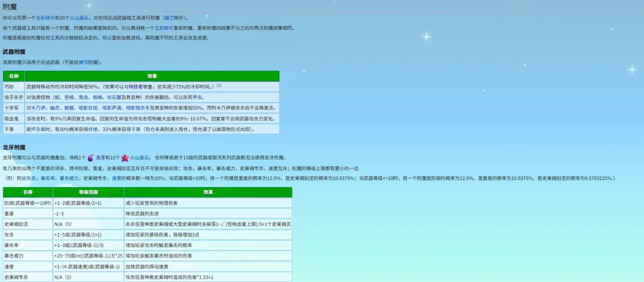Select the 吸血鬼 name cell
The image size is (644, 282).
tap(14, 119)
